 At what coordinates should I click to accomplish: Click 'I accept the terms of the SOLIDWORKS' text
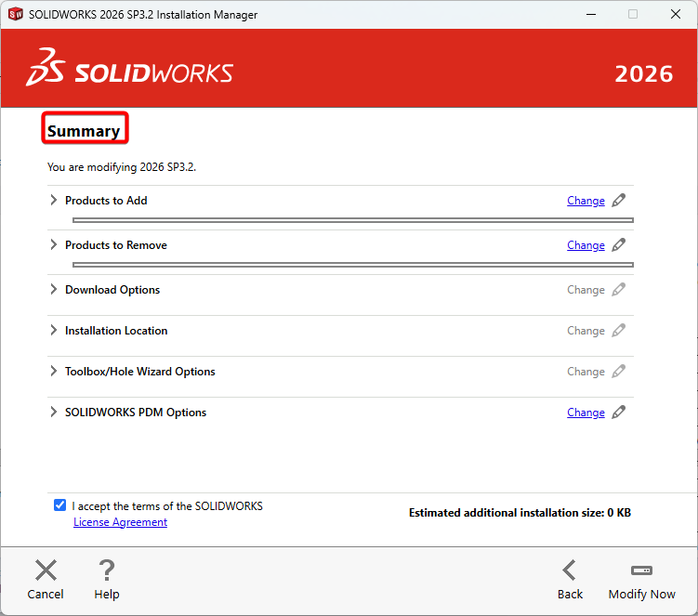point(167,506)
